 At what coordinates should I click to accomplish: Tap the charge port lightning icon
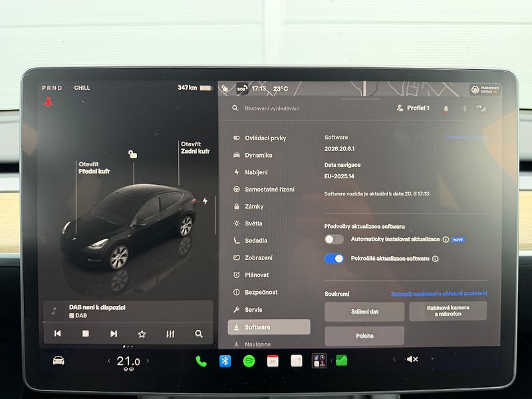(205, 201)
